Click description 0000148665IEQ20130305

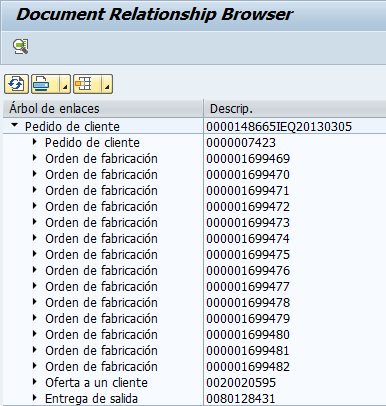(279, 127)
